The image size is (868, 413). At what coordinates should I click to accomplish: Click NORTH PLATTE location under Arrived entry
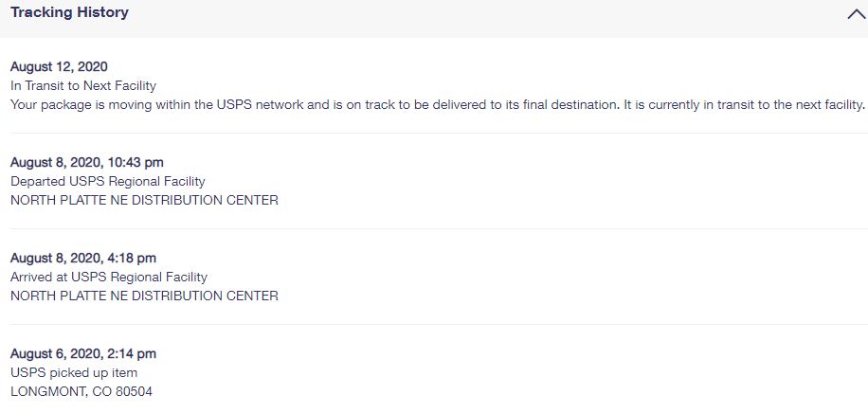(144, 296)
